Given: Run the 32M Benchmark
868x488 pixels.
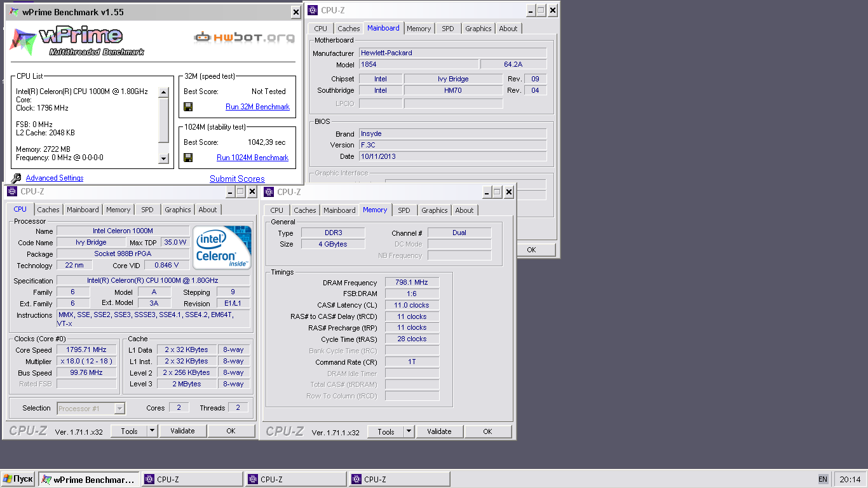Looking at the screenshot, I should [x=257, y=107].
